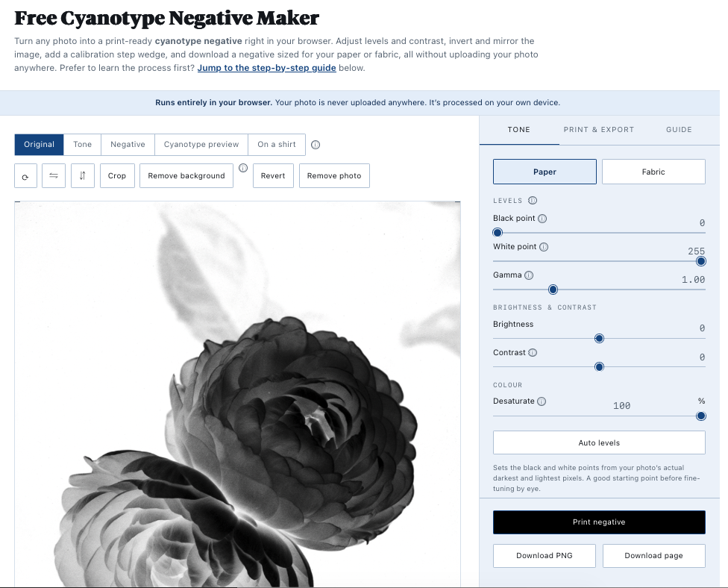This screenshot has width=728, height=588.
Task: Click the flower photo preview
Action: click(238, 394)
